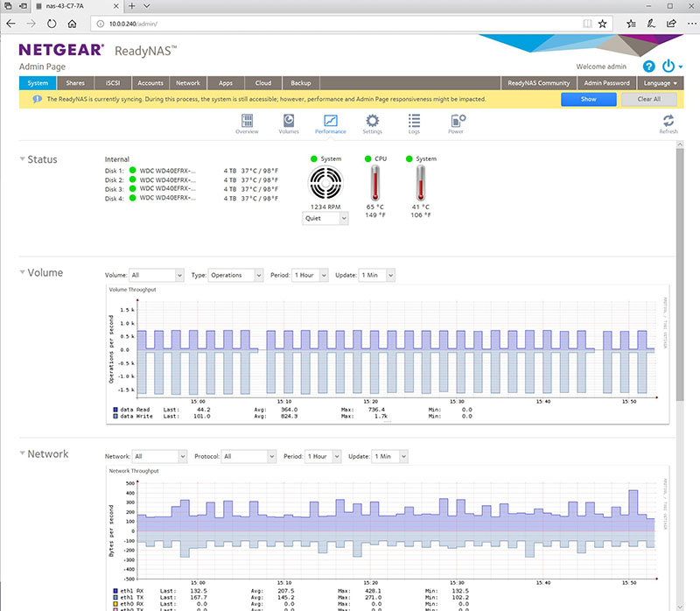Viewport: 700px width, 611px height.
Task: Open the Logs icon page
Action: click(414, 123)
